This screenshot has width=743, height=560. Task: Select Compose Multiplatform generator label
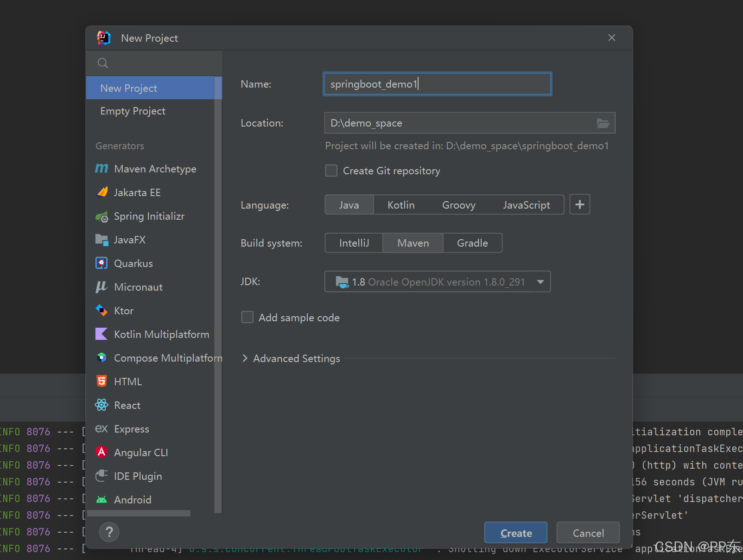pos(168,358)
